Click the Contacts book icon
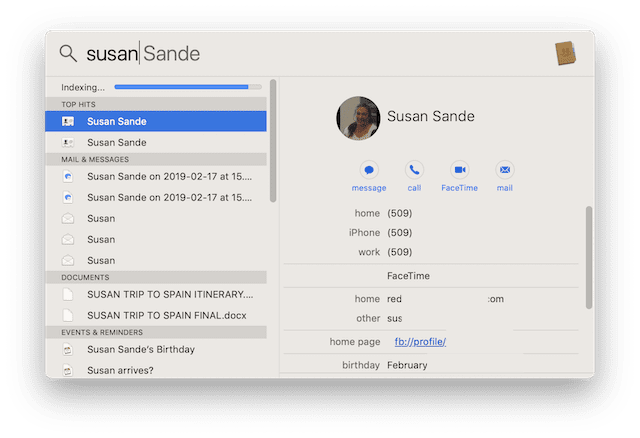This screenshot has width=640, height=438. [x=566, y=54]
